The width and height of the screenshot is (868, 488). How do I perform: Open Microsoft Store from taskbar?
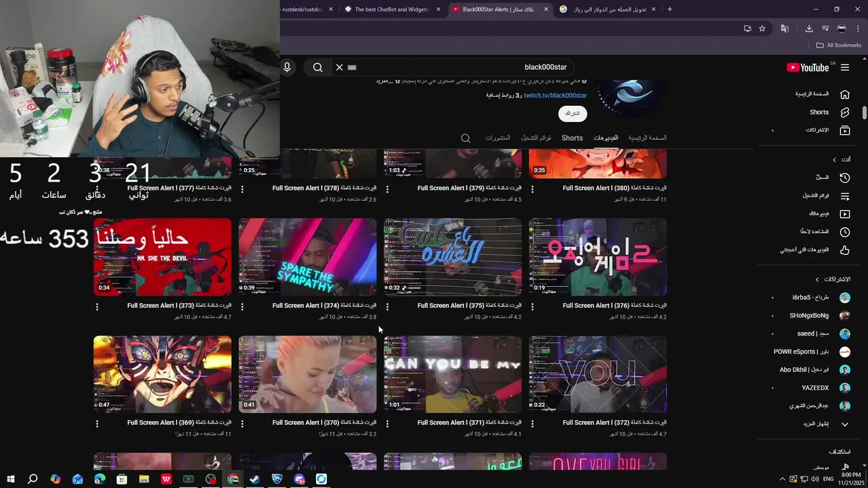(121, 479)
